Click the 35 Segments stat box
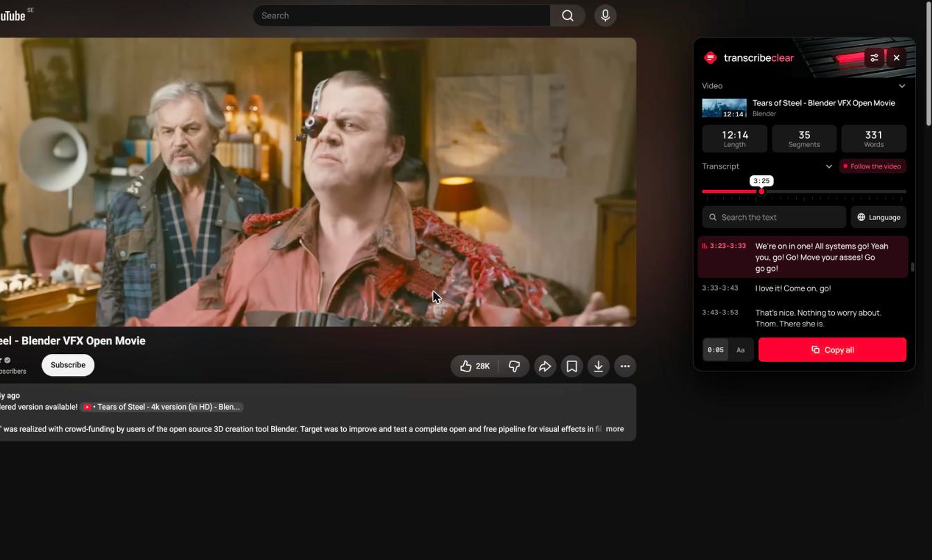Screen dimensions: 932x560 (804, 139)
